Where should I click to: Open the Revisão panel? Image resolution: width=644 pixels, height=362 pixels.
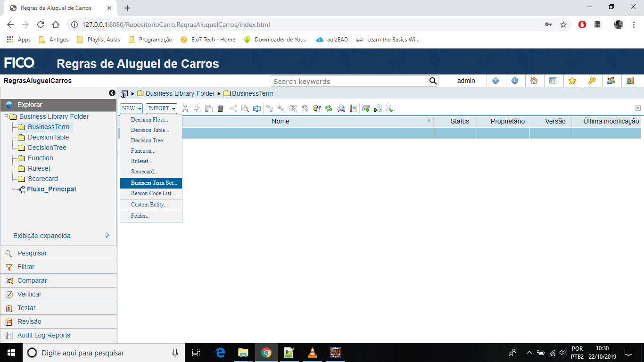click(x=58, y=321)
